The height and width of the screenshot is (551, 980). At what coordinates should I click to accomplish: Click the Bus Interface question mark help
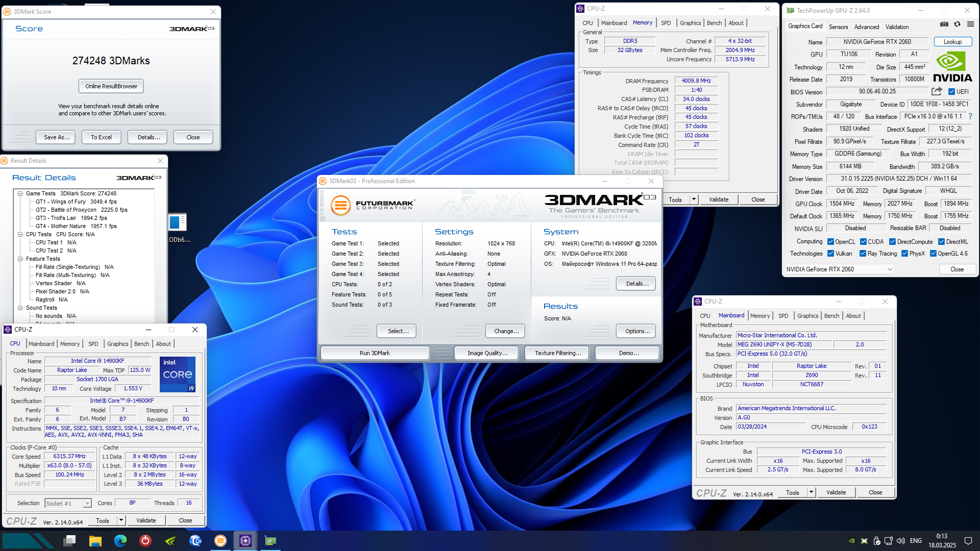[970, 116]
